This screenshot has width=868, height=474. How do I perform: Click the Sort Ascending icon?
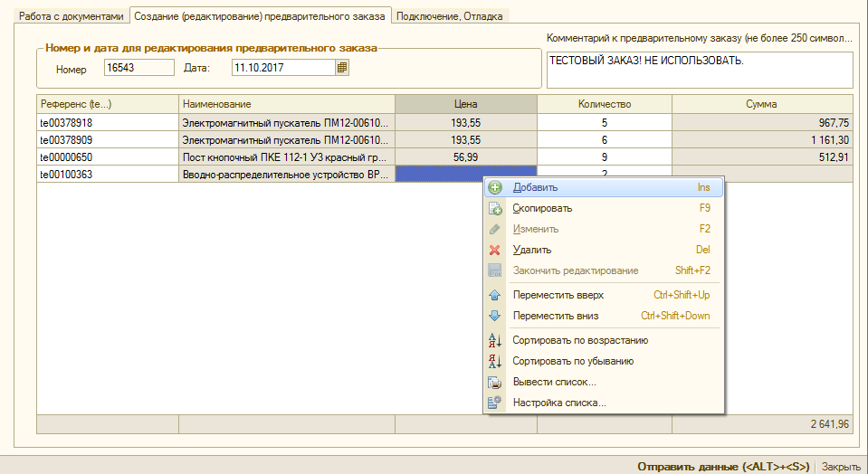495,340
